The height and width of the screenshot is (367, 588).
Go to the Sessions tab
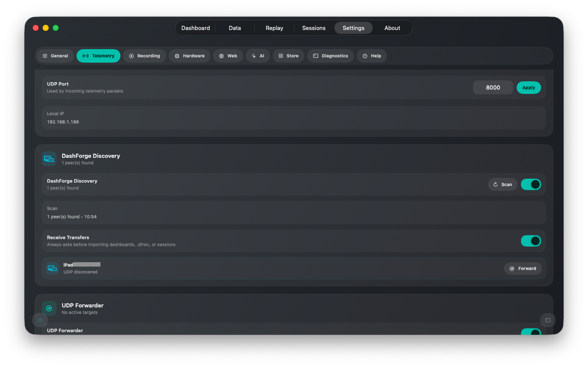314,28
